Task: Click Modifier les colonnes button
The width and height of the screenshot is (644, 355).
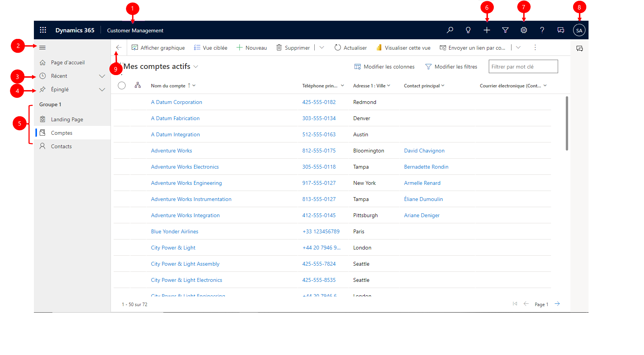Action: point(384,67)
